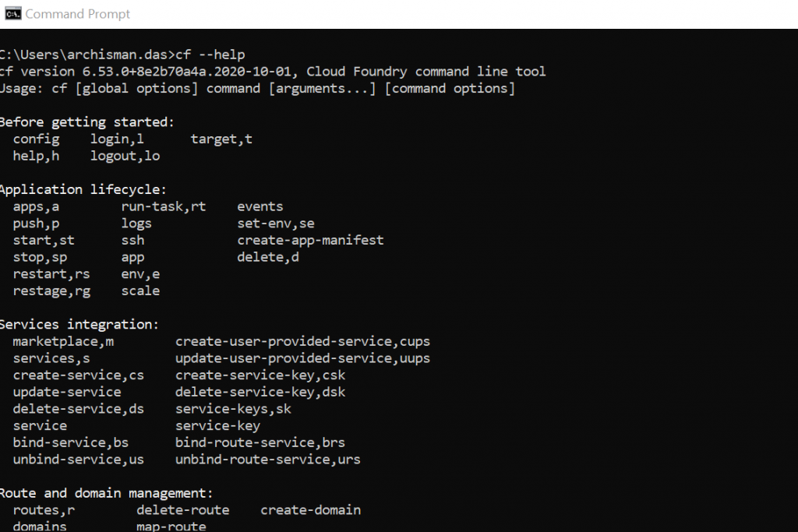The image size is (798, 532).
Task: Click the cf version 6.53.0 text line
Action: 272,71
